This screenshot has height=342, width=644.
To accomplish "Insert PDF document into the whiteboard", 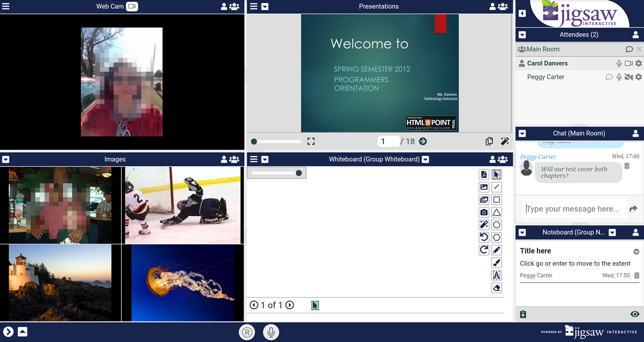I will click(x=484, y=175).
